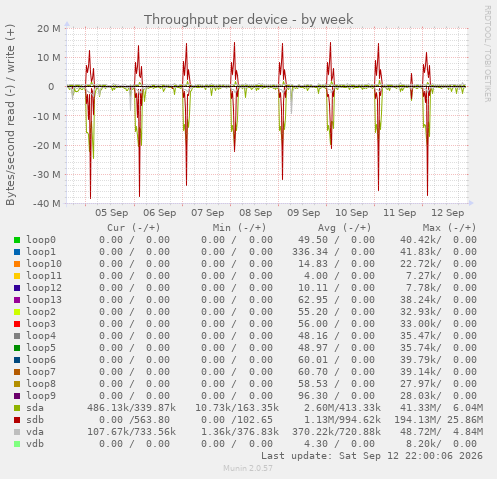Screen dimensions: 497x479
Task: Click loop1 average value '336.34'
Action: (x=310, y=252)
